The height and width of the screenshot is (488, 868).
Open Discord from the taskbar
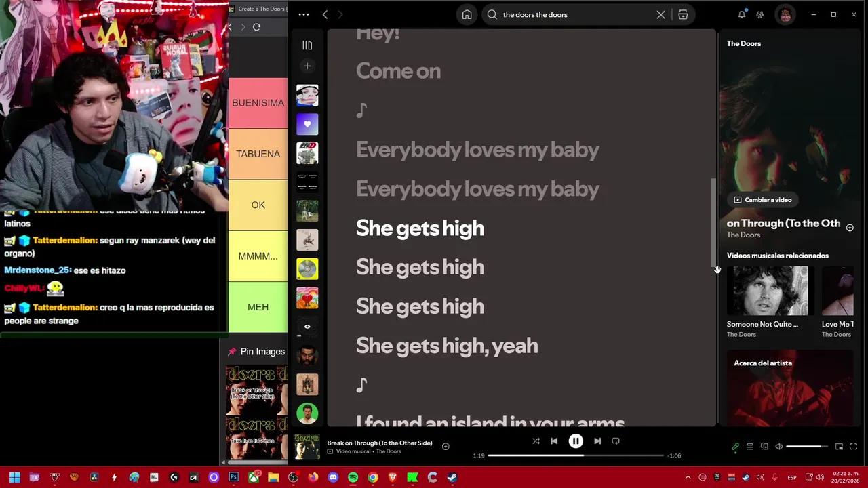point(333,478)
